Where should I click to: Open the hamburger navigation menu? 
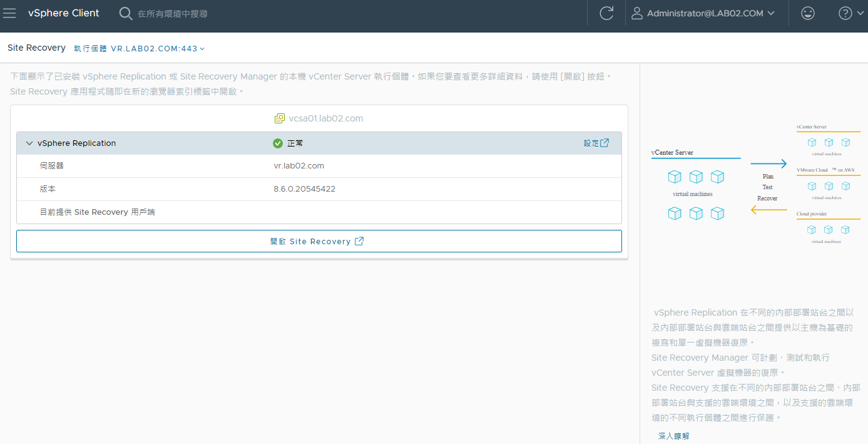(9, 13)
